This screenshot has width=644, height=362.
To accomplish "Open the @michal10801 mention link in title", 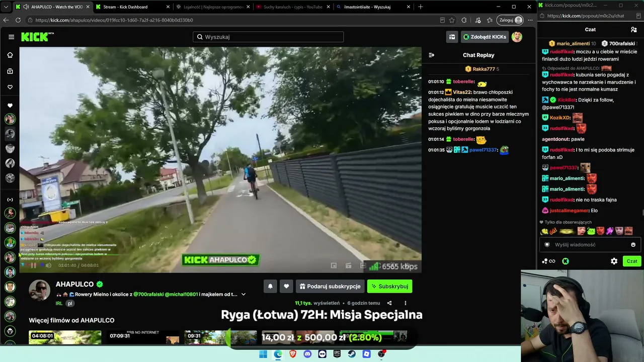I will point(181,295).
